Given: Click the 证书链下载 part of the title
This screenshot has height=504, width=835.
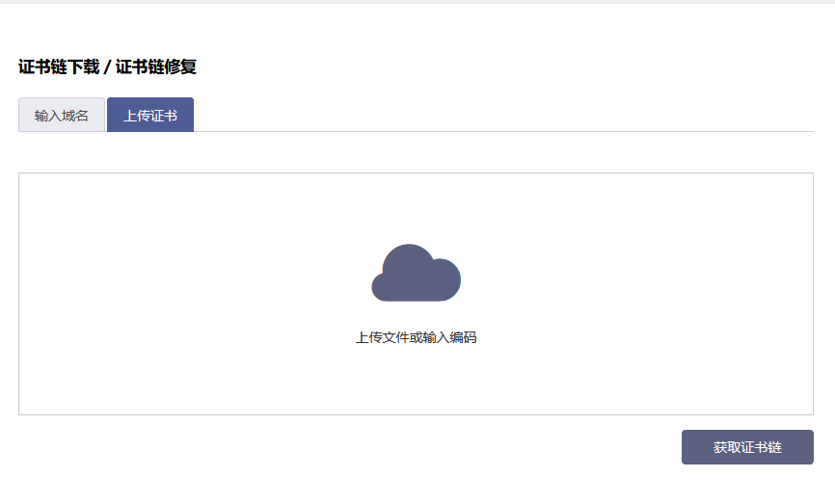Looking at the screenshot, I should [x=58, y=67].
